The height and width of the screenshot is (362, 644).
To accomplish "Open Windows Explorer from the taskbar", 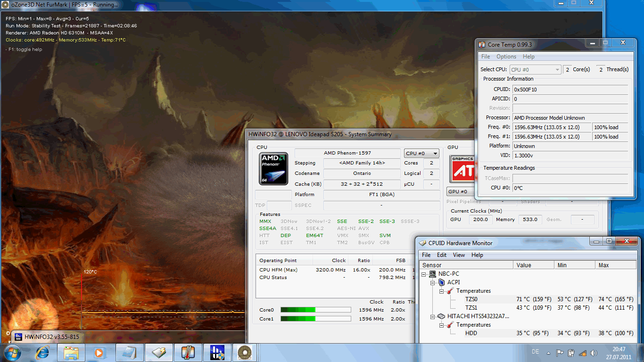I will pyautogui.click(x=71, y=353).
